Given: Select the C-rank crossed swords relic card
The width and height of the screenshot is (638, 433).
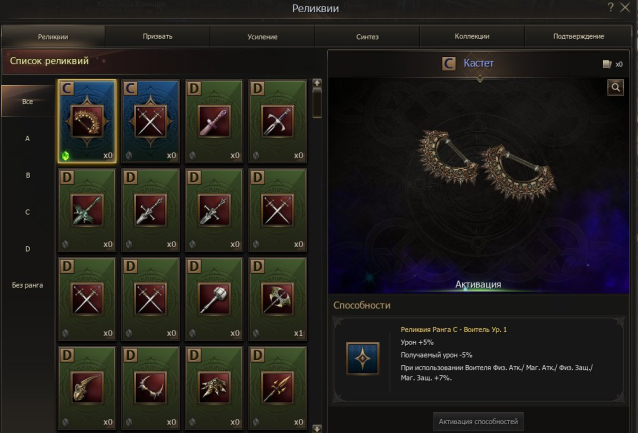Looking at the screenshot, I should coord(150,121).
